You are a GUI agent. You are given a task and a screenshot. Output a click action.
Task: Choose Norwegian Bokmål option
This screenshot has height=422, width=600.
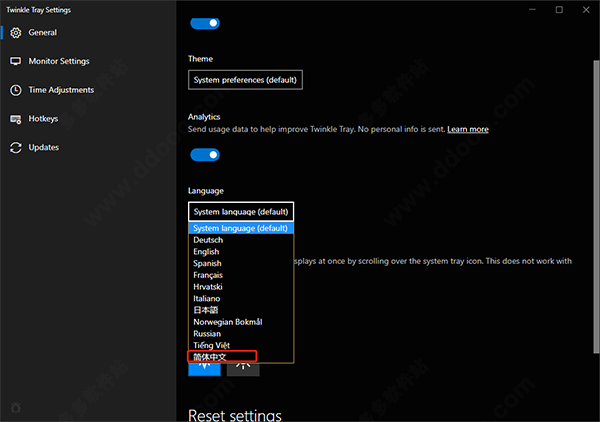(x=241, y=322)
